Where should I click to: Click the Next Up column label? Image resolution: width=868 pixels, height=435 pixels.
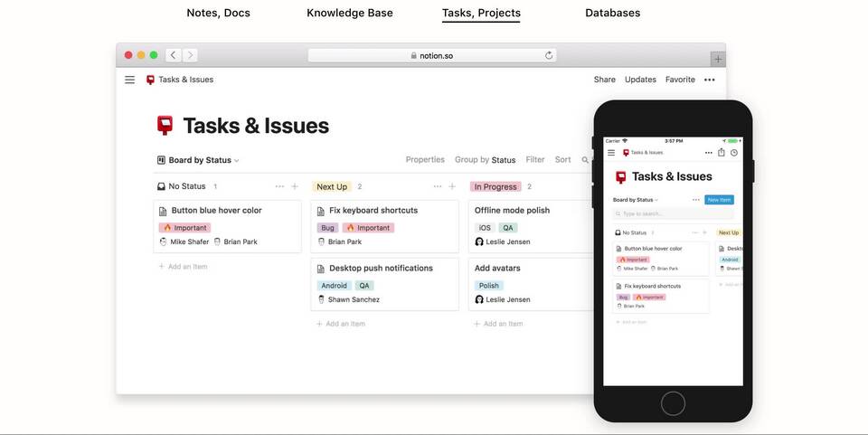(x=332, y=187)
